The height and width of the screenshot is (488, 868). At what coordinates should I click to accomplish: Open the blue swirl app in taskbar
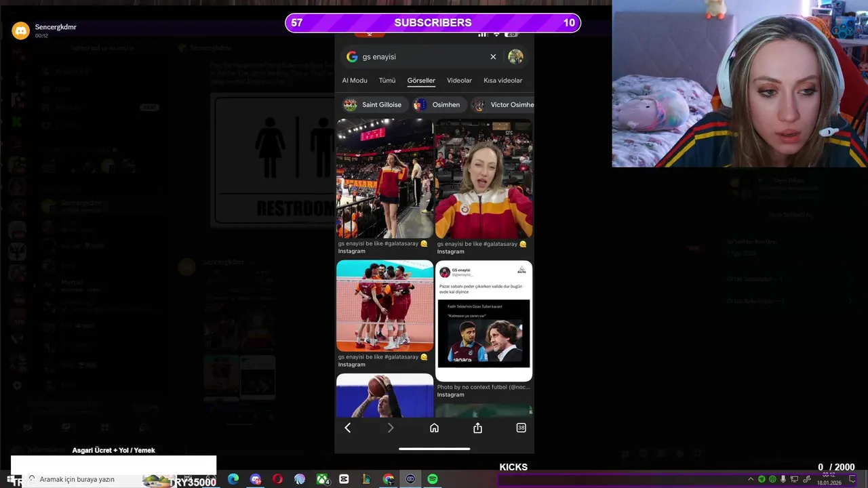point(300,479)
